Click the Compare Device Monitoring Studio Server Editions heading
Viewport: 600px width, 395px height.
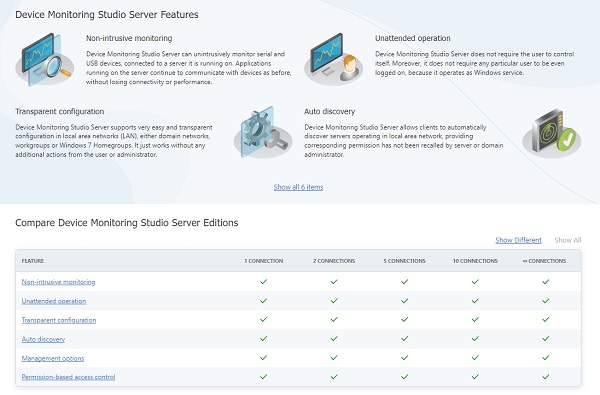pyautogui.click(x=127, y=223)
